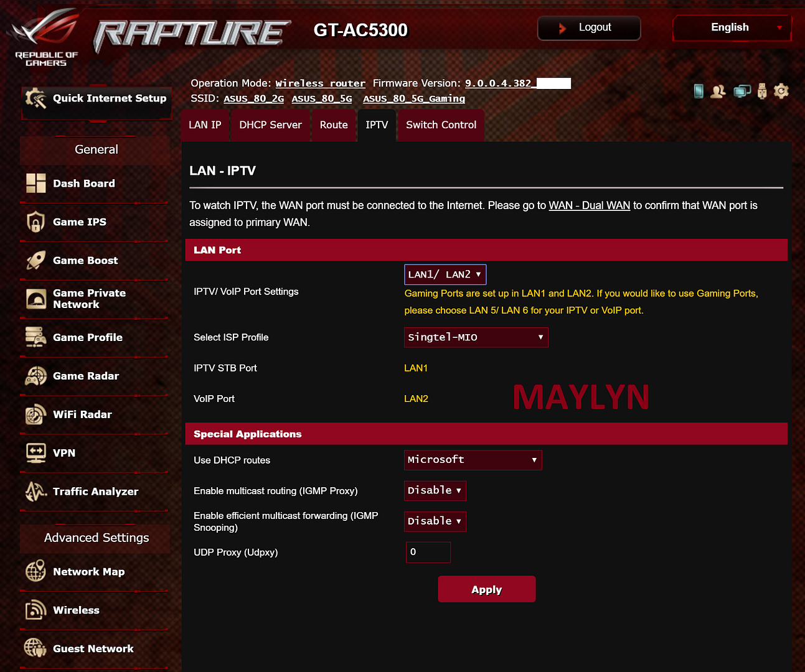Screen dimensions: 805x672
Task: Click the connected clients monitors icon
Action: pos(741,91)
